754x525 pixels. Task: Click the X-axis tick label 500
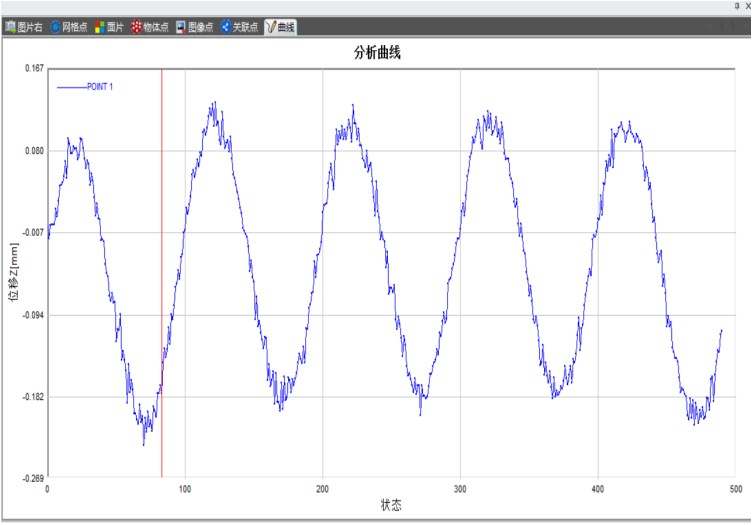(736, 489)
